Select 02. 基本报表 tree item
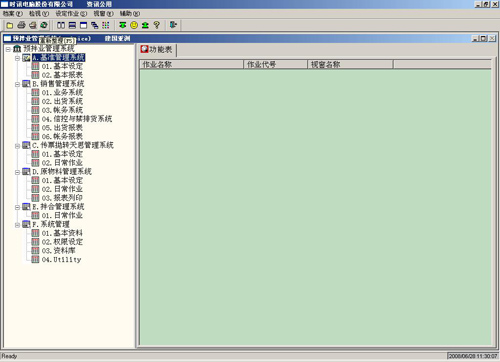Screen dimensions: 500x362 click(62, 75)
